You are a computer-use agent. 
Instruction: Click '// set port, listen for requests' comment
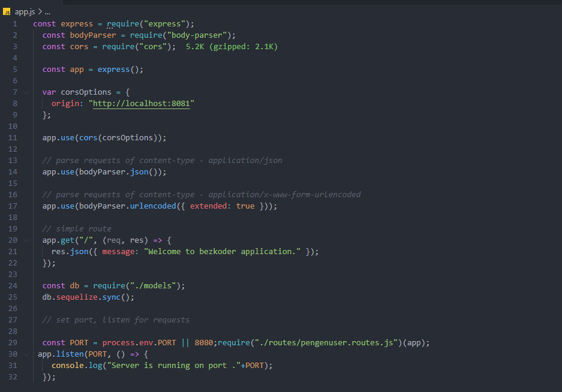click(116, 320)
